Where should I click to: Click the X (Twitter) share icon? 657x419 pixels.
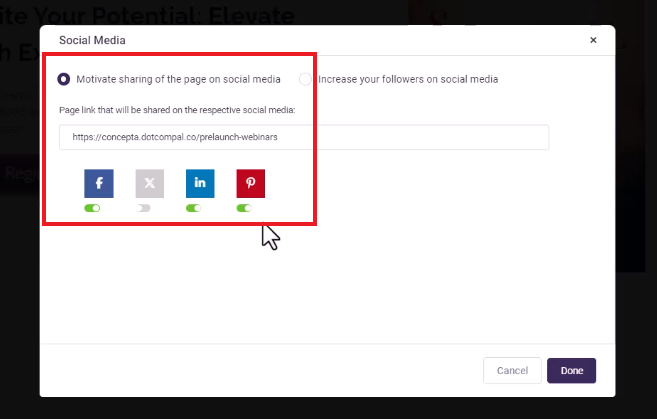coord(150,183)
